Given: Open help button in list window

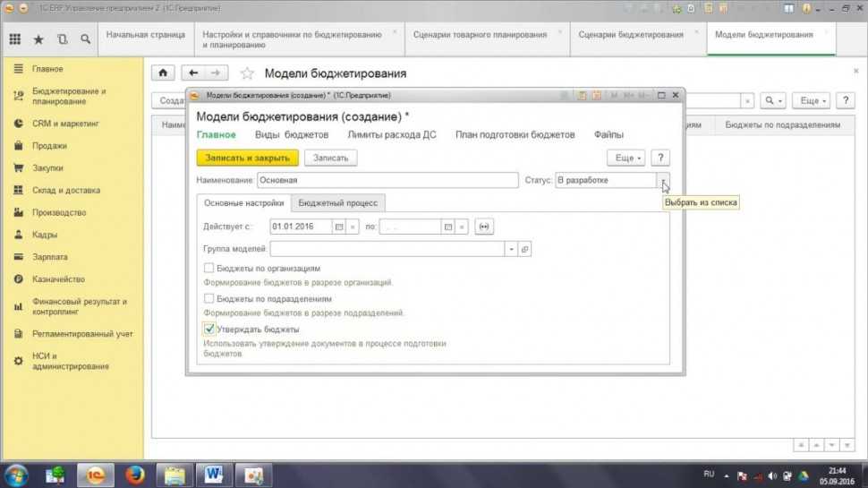Looking at the screenshot, I should point(846,101).
